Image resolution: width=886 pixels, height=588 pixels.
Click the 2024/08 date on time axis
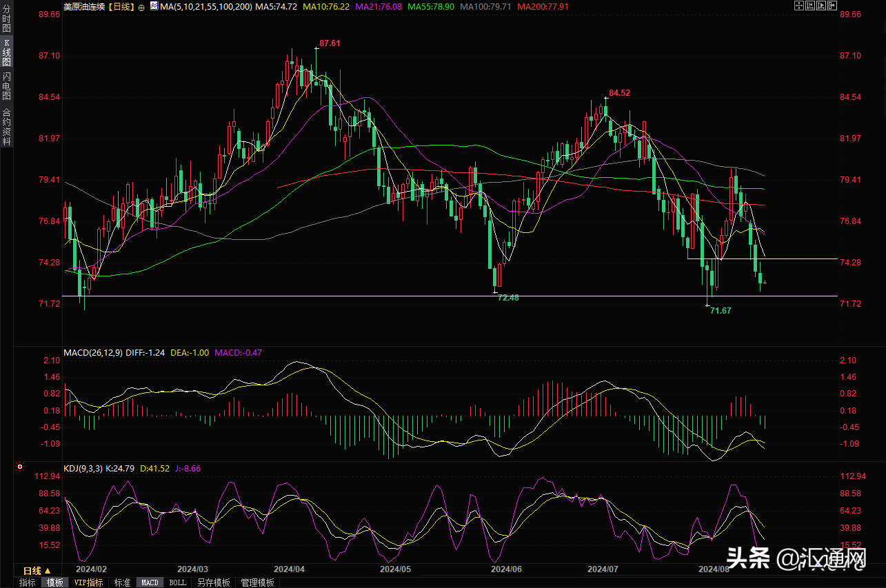click(x=714, y=569)
